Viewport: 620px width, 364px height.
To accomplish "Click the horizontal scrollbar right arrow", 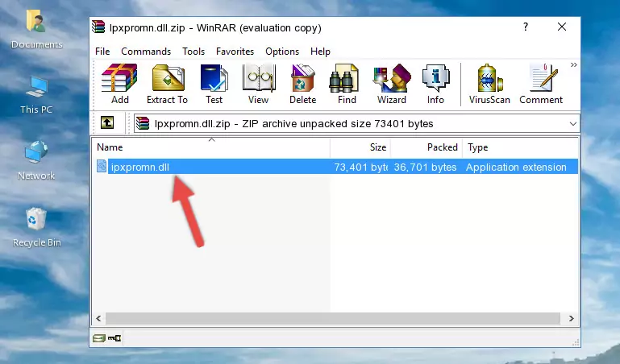I will point(571,318).
